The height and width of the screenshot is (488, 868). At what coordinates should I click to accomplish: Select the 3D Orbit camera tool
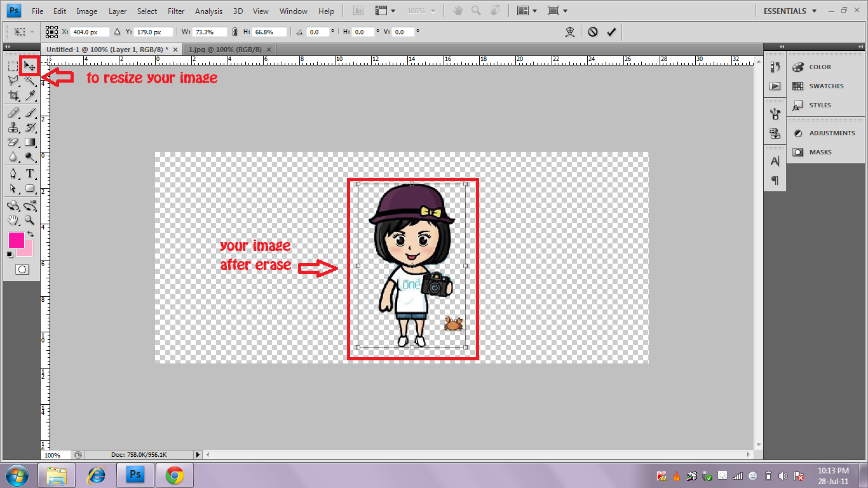click(x=29, y=206)
